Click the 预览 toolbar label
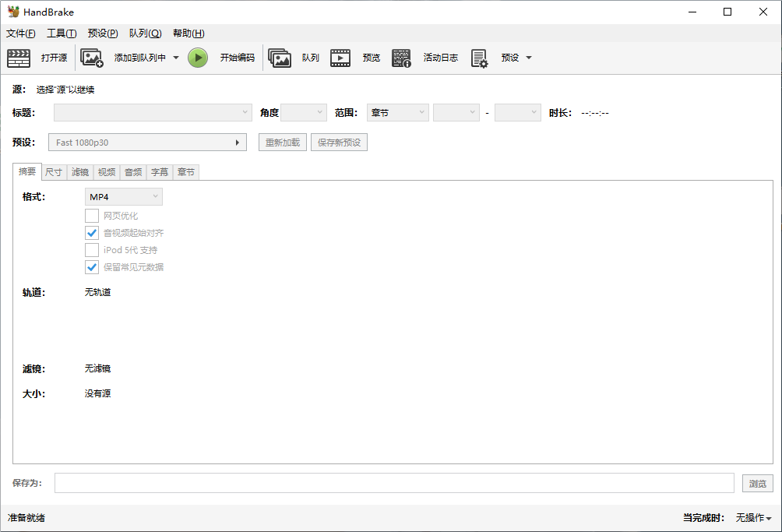 pos(371,58)
